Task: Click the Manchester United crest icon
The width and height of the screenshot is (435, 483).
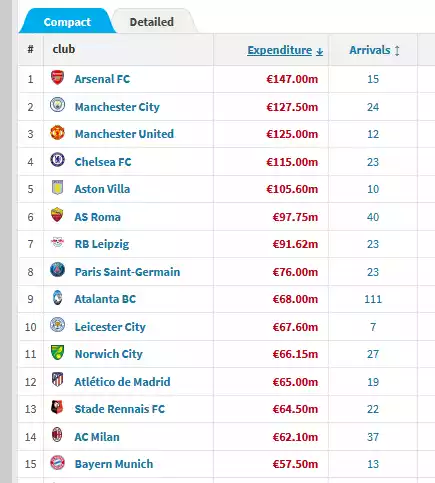Action: coord(57,133)
